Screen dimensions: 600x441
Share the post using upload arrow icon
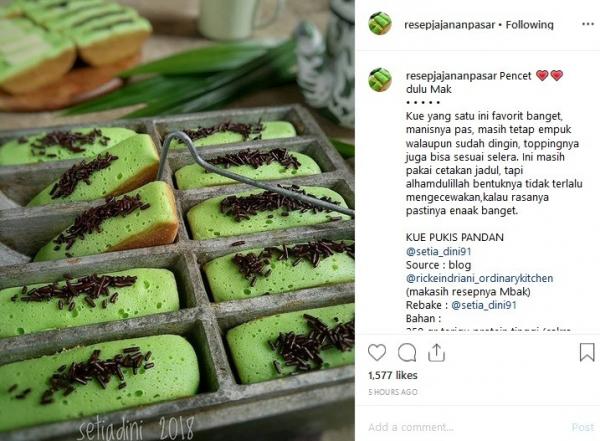click(437, 353)
